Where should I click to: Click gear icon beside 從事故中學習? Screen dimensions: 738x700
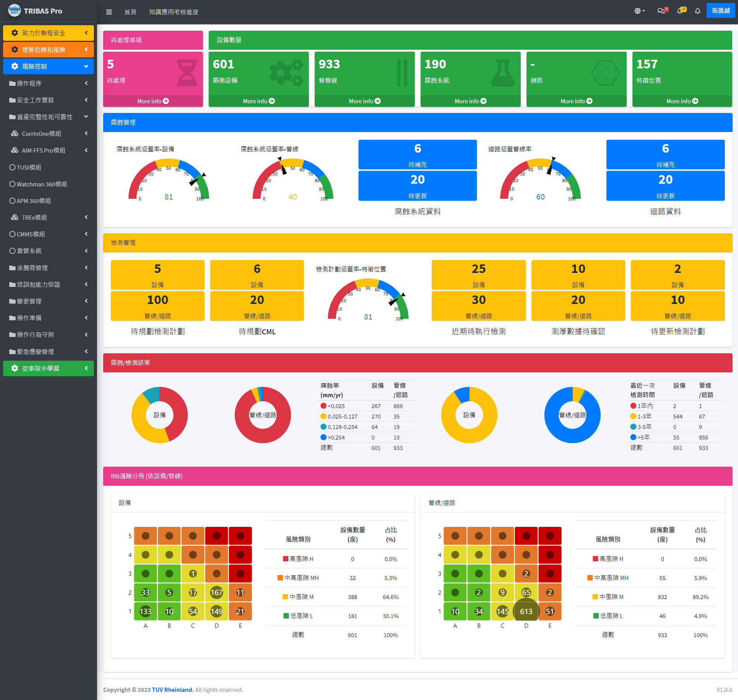pyautogui.click(x=15, y=368)
